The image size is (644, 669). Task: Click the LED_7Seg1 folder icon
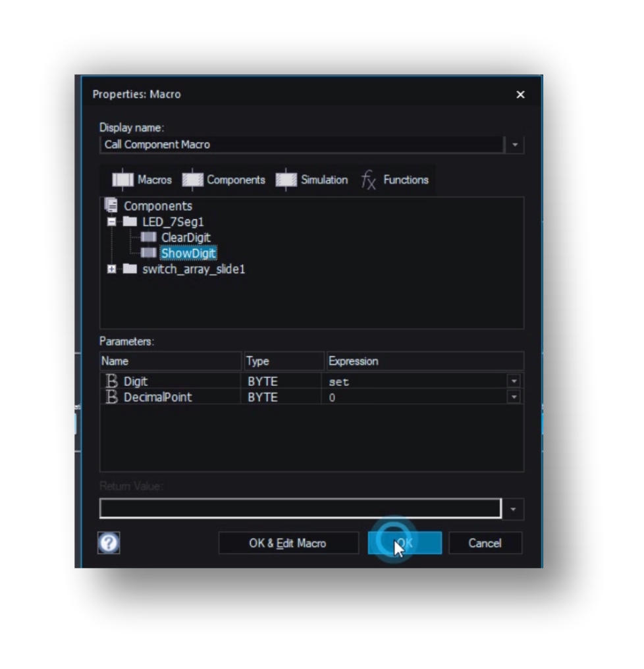pyautogui.click(x=130, y=221)
